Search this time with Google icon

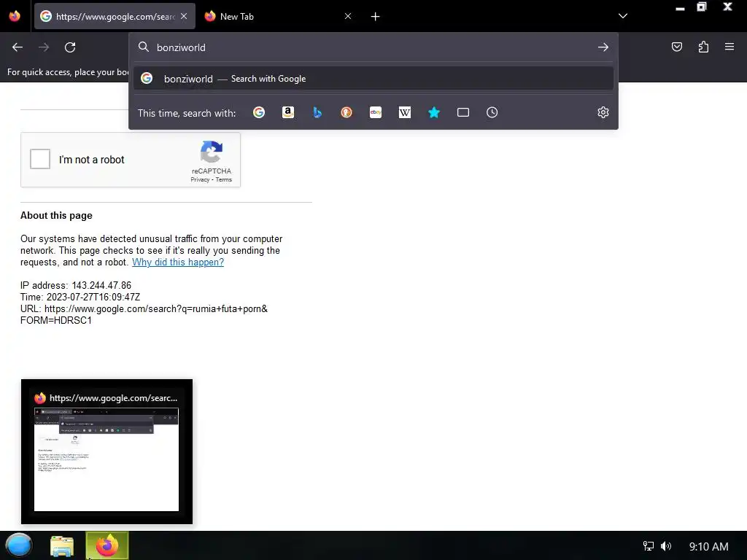tap(259, 112)
